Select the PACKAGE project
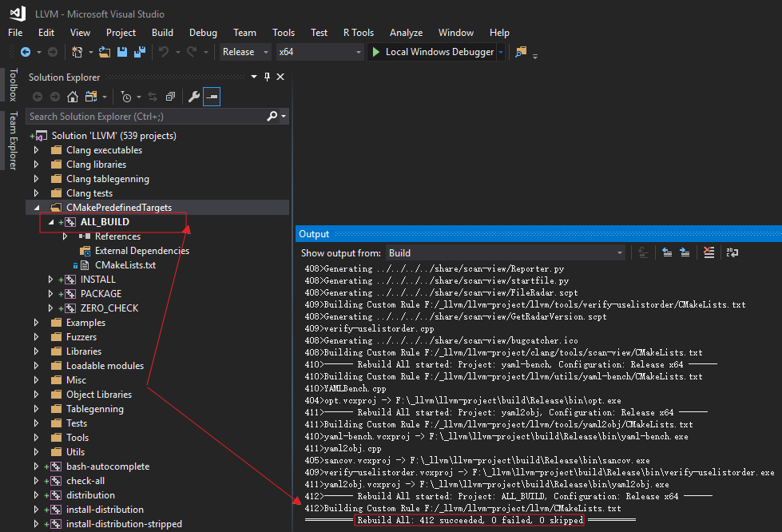The width and height of the screenshot is (782, 532). (101, 294)
